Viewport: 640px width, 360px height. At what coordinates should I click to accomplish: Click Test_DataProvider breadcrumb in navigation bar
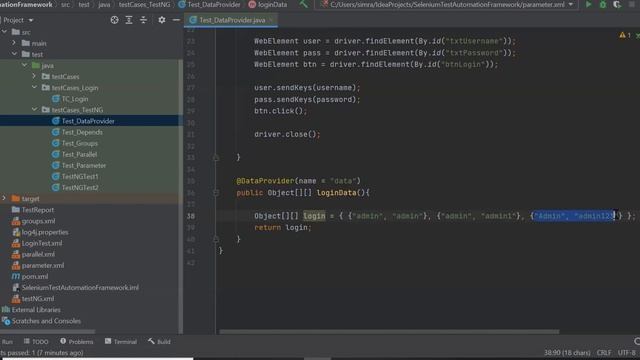tap(209, 4)
